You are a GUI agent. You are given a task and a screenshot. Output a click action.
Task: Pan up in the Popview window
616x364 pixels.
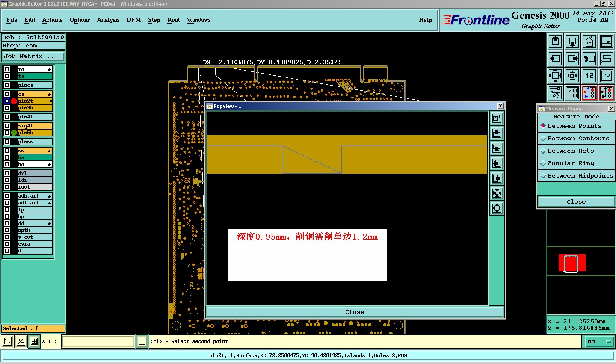[497, 133]
